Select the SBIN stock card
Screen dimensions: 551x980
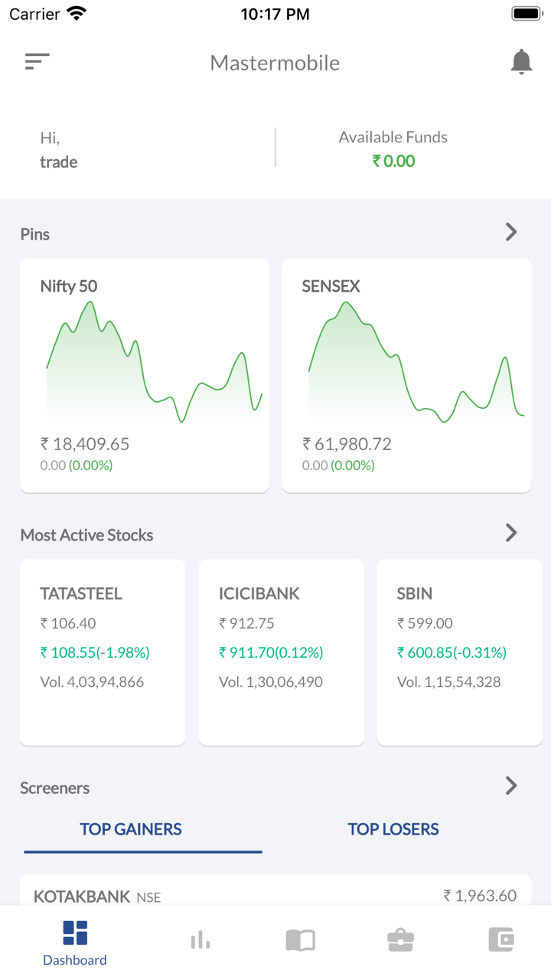point(459,652)
